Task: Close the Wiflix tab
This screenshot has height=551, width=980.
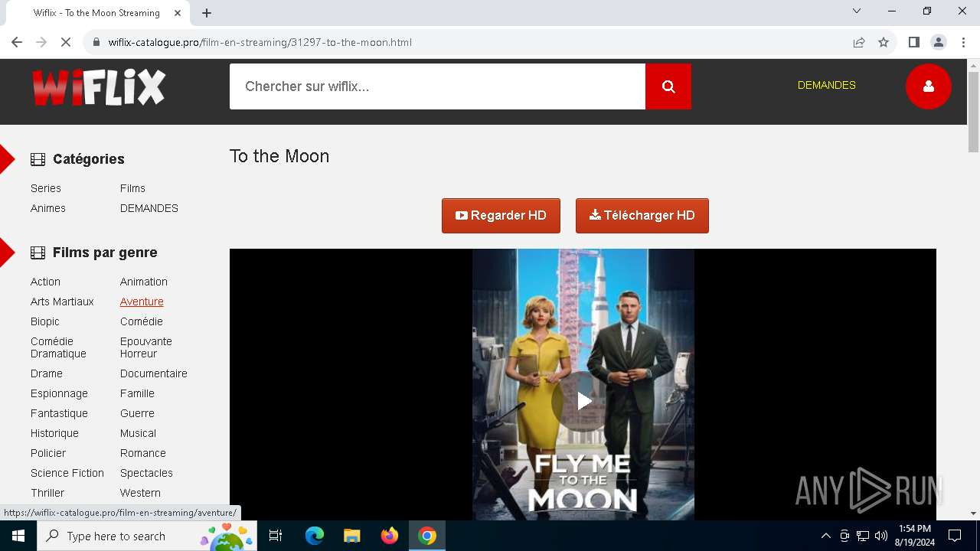Action: tap(178, 12)
